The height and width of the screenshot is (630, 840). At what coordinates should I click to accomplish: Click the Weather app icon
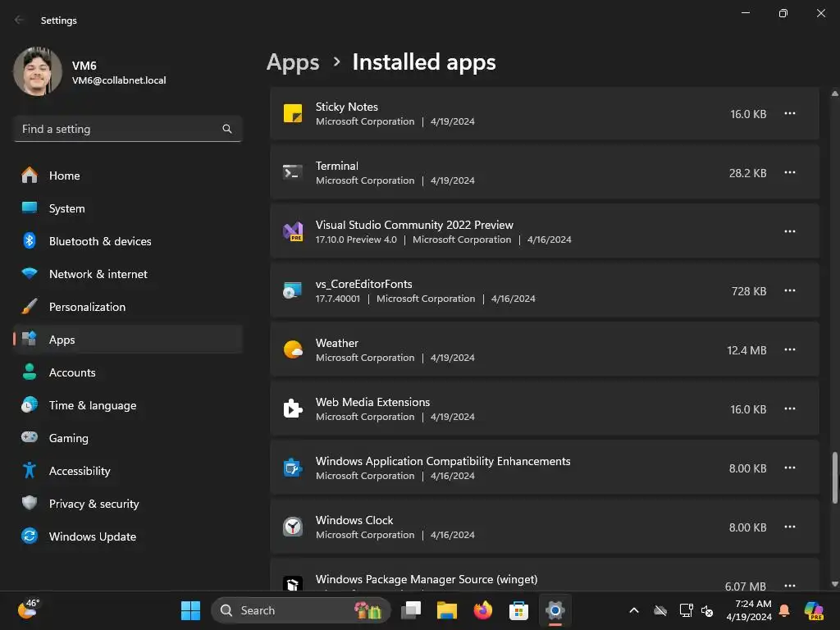[293, 349]
